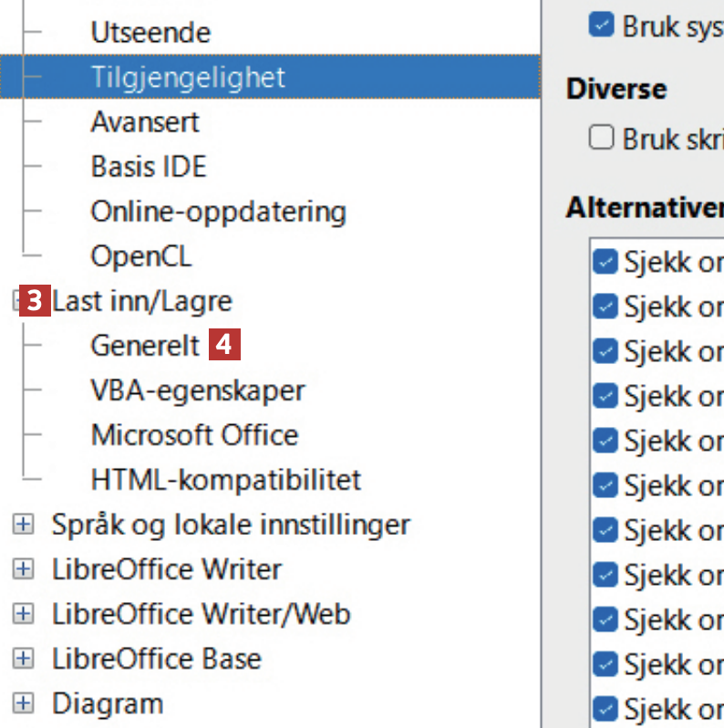Open Basis IDE settings page
724x728 pixels.
pyautogui.click(x=149, y=167)
